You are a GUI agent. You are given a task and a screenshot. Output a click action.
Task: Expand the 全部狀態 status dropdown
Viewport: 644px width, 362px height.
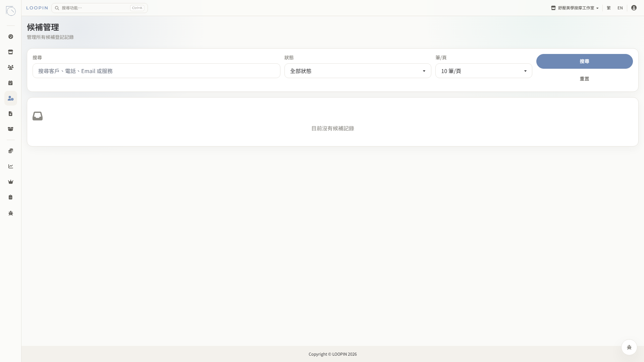click(358, 71)
